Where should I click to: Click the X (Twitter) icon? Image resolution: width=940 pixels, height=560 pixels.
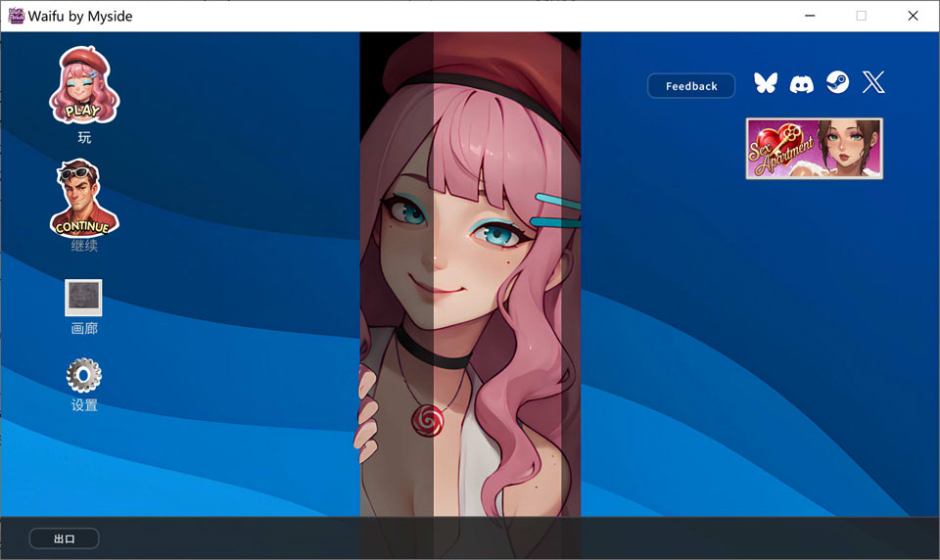point(873,83)
